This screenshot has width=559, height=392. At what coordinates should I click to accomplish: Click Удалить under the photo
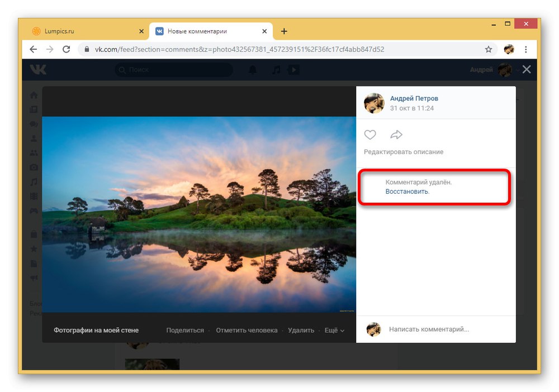click(301, 331)
